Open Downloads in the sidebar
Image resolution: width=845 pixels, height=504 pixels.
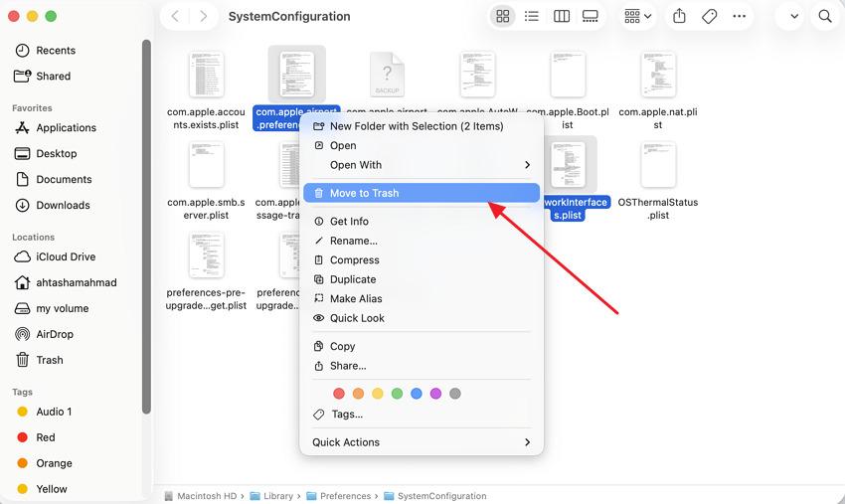tap(52, 206)
